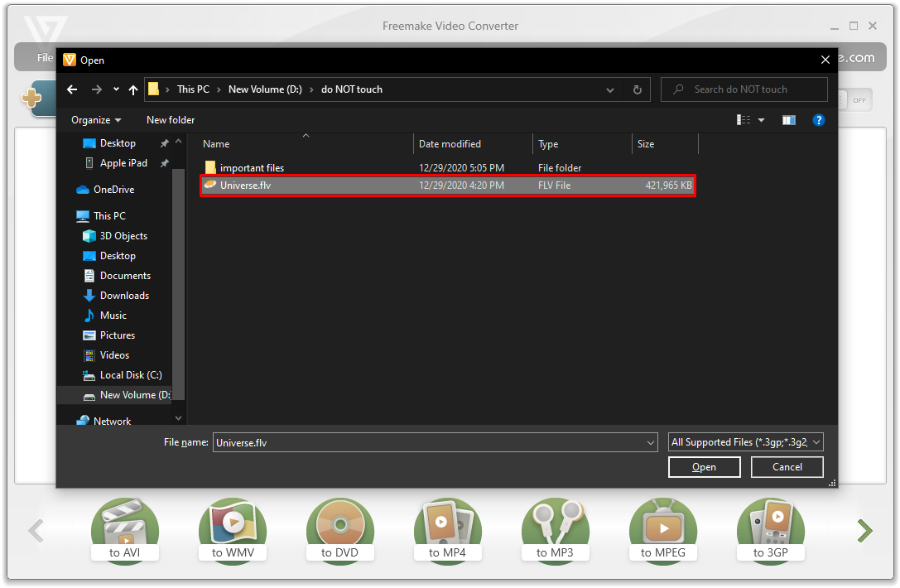
Task: Open the Organize dropdown menu
Action: click(x=96, y=120)
